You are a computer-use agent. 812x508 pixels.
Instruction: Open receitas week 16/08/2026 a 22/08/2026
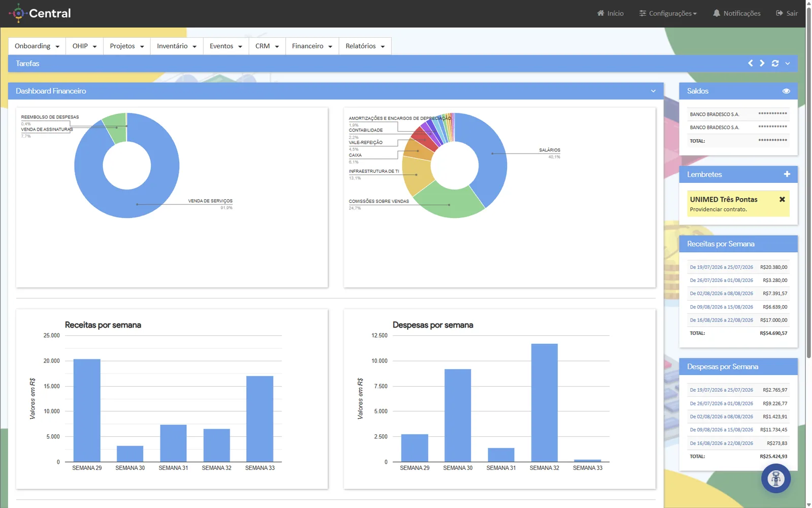tap(721, 320)
